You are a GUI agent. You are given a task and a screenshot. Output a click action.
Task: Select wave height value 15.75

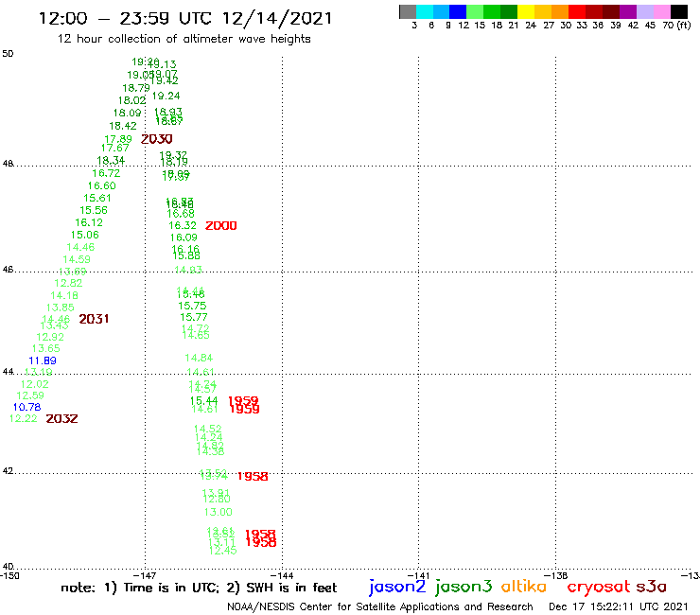[192, 306]
